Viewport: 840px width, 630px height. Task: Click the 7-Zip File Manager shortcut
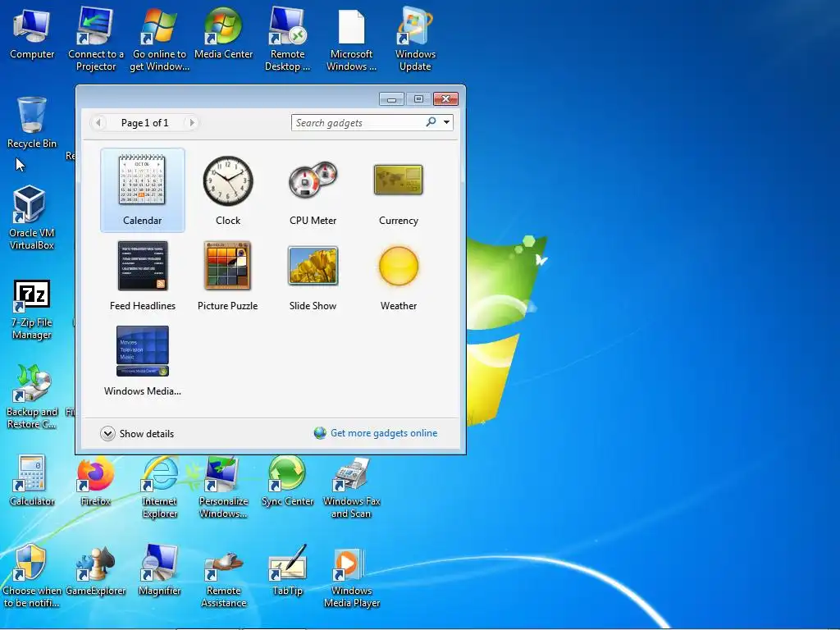click(32, 309)
